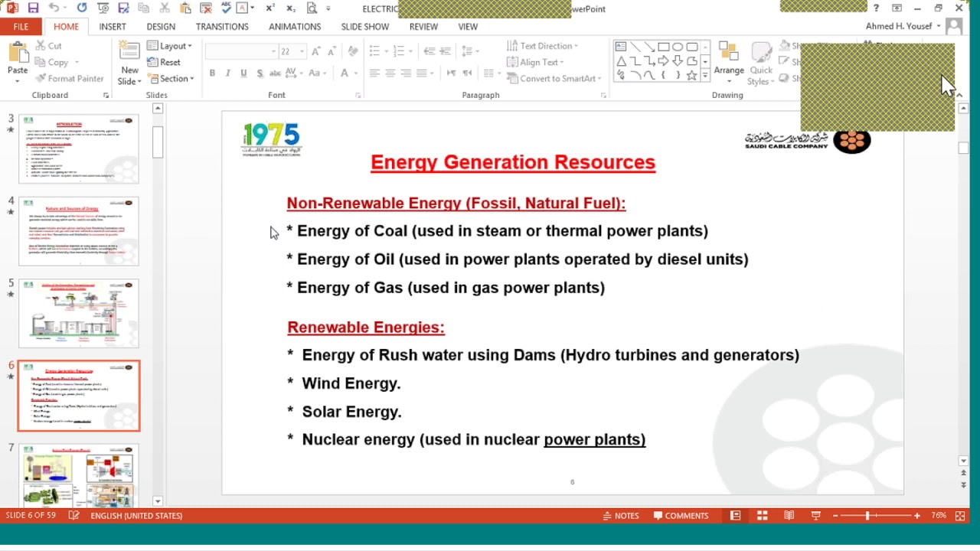Activate Format Painter
Screen dimensions: 980x551
[x=70, y=78]
